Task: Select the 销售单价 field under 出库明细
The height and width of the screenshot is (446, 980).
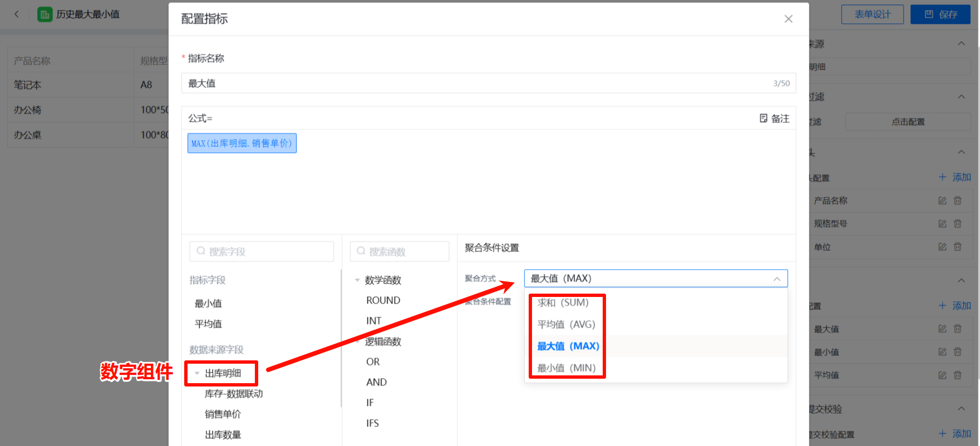Action: [223, 414]
